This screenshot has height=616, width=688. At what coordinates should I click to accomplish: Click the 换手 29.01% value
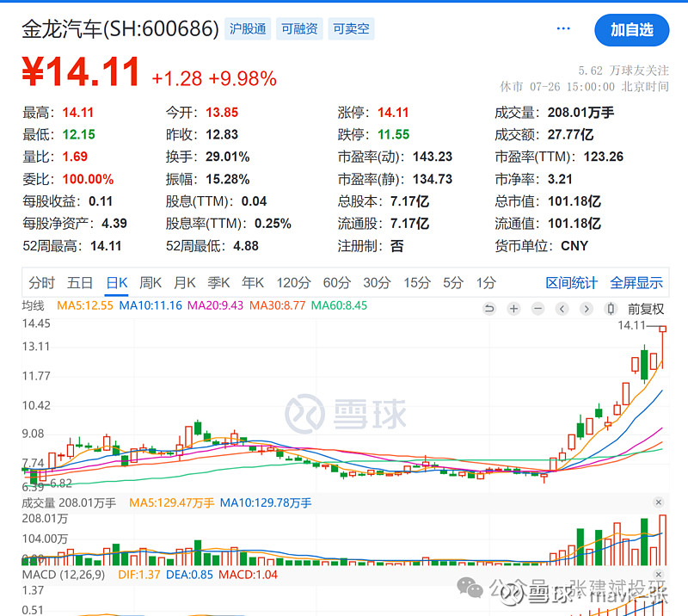pyautogui.click(x=228, y=157)
